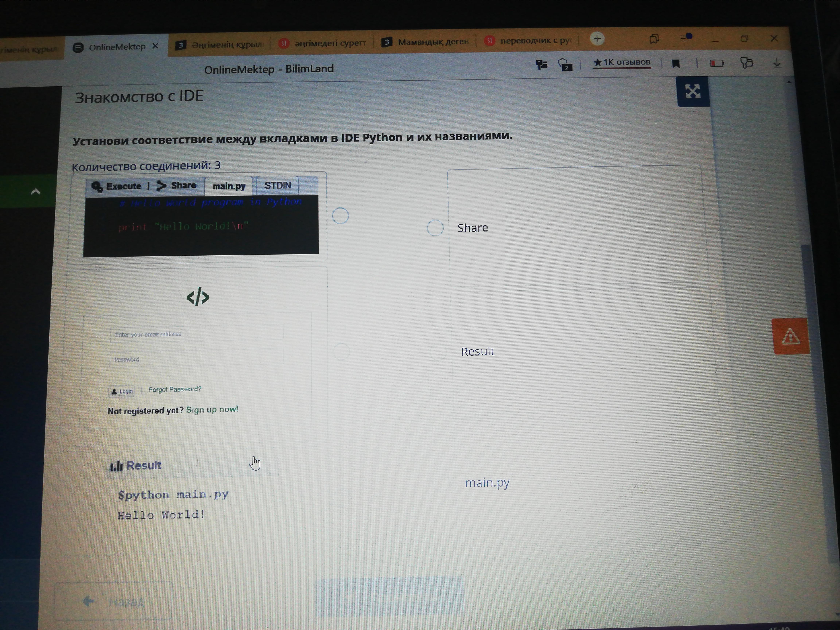Click the main.py answer label
The width and height of the screenshot is (840, 630).
[487, 483]
